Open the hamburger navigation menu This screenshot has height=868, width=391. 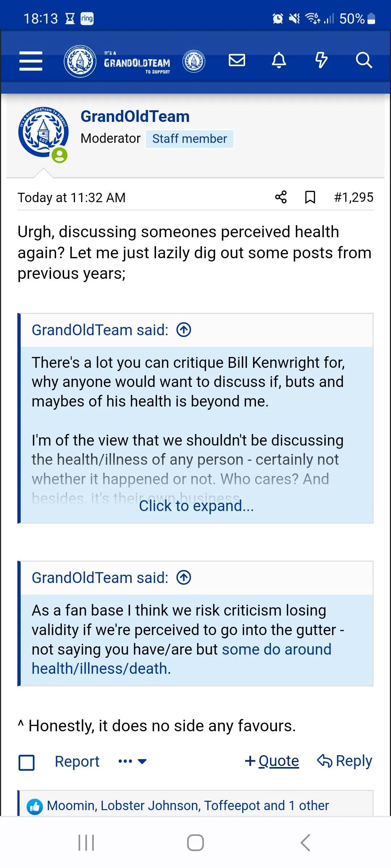31,60
